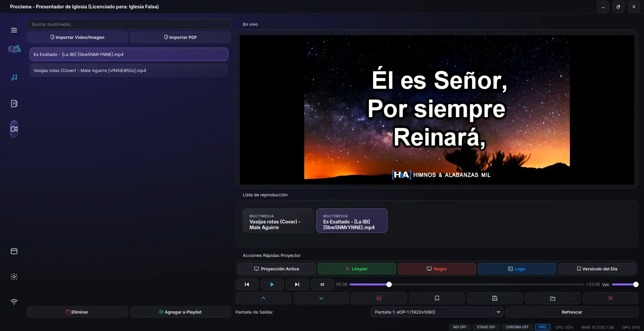Click Agregar a Playlist button
This screenshot has width=644, height=331.
(x=180, y=312)
